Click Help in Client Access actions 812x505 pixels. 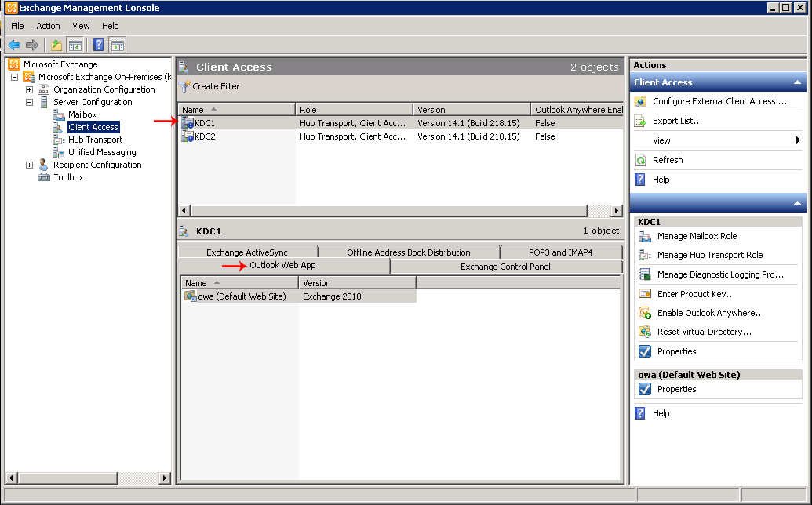661,180
